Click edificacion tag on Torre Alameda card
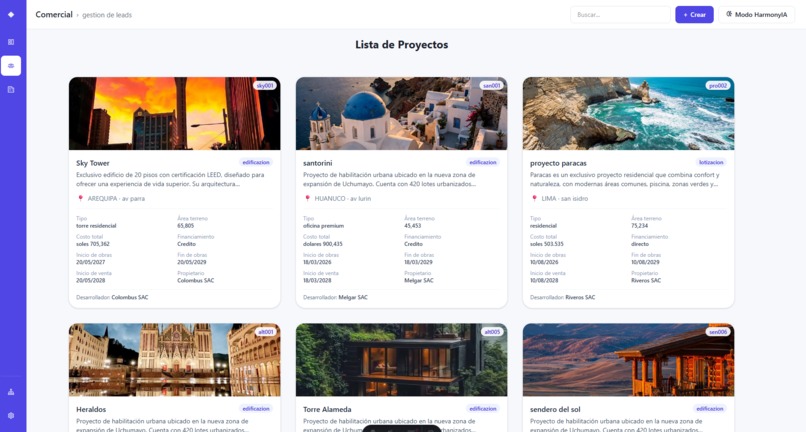Screen dimensions: 806x432 (483, 409)
